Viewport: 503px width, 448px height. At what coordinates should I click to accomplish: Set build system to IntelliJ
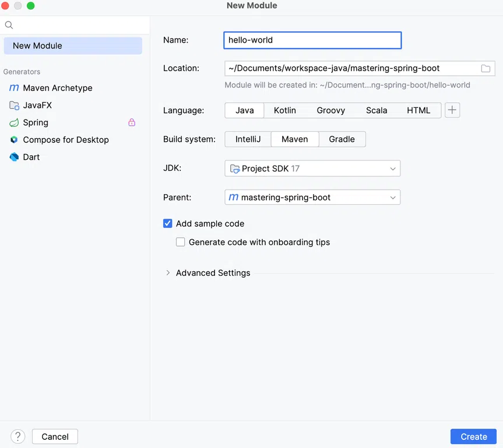(x=248, y=139)
